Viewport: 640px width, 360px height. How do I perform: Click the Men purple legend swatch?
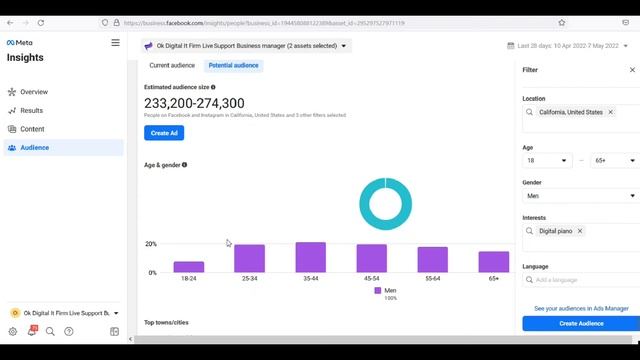pos(378,290)
